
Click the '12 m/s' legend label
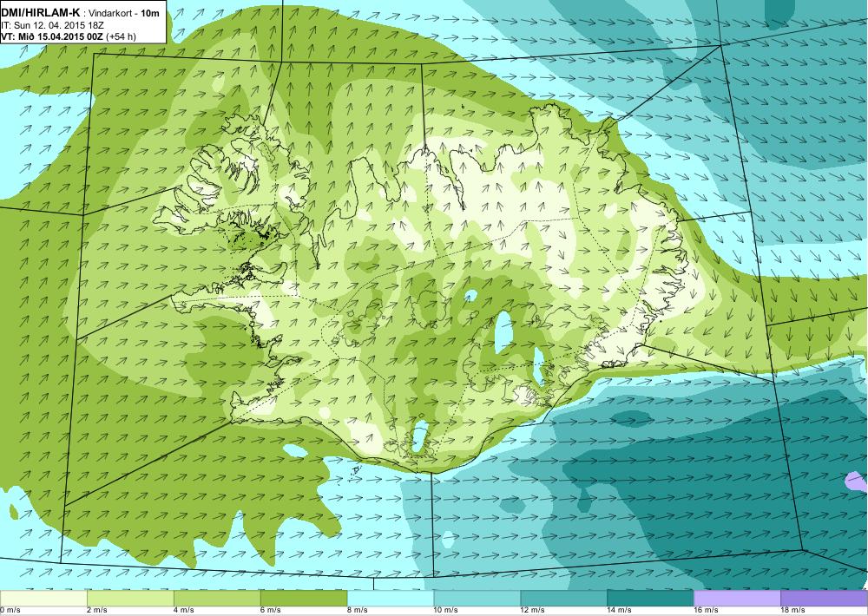pyautogui.click(x=533, y=610)
